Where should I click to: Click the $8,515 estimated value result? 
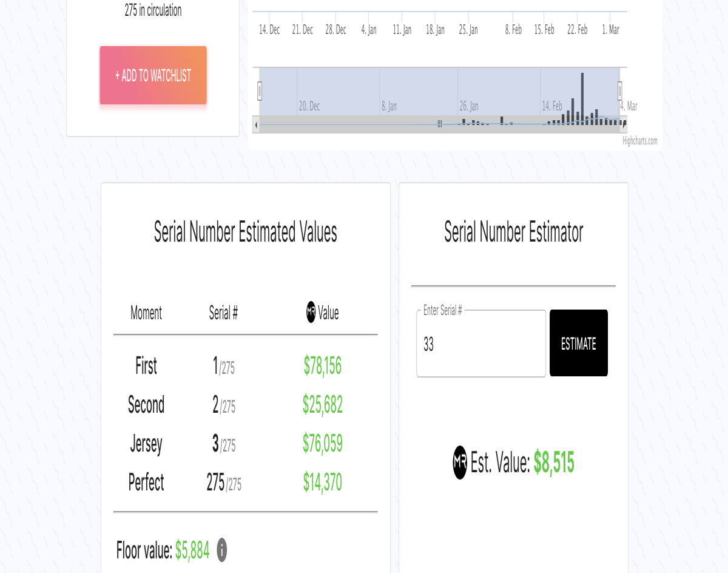(554, 463)
